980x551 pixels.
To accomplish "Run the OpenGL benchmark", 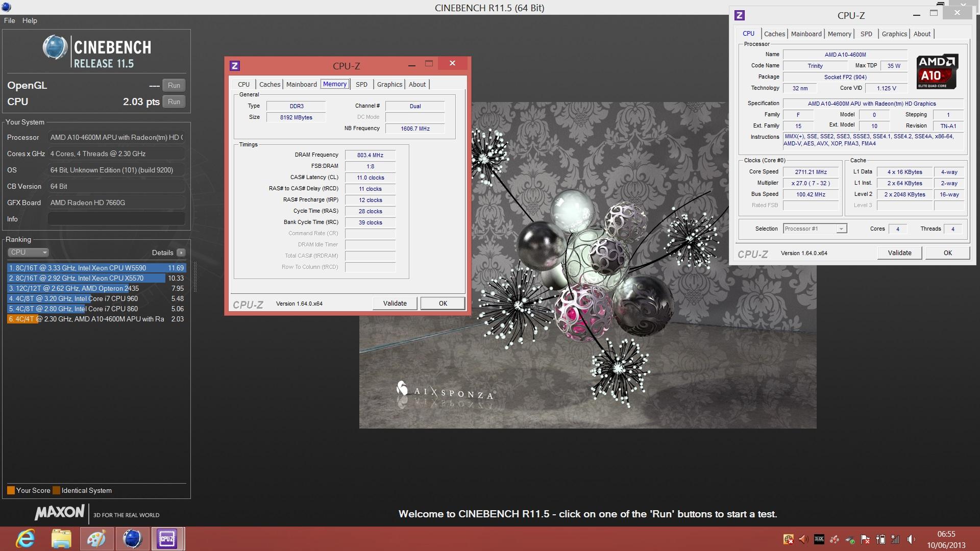I will 174,85.
